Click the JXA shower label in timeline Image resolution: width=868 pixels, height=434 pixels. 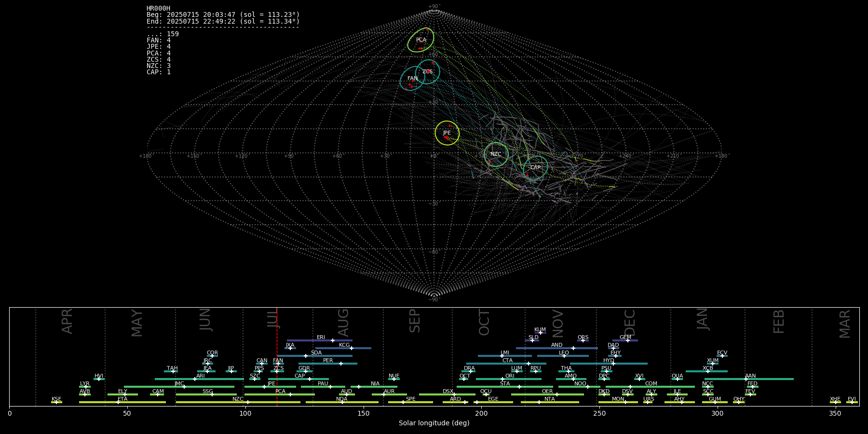[x=290, y=345]
